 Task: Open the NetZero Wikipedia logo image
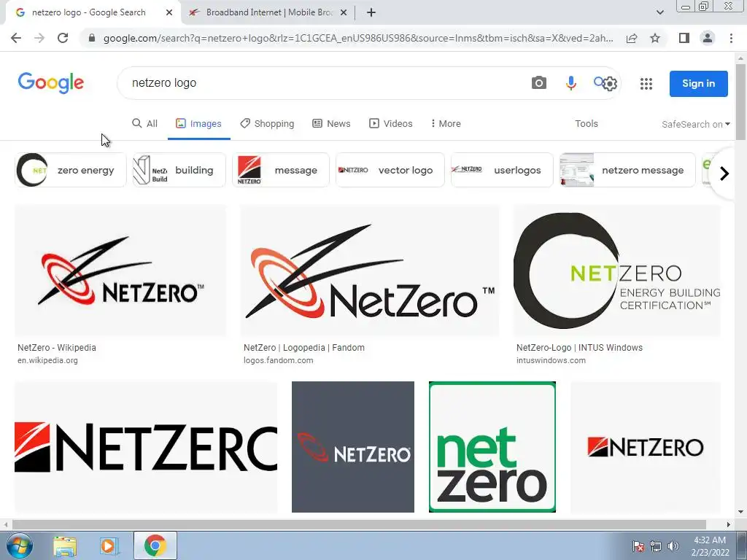[120, 271]
